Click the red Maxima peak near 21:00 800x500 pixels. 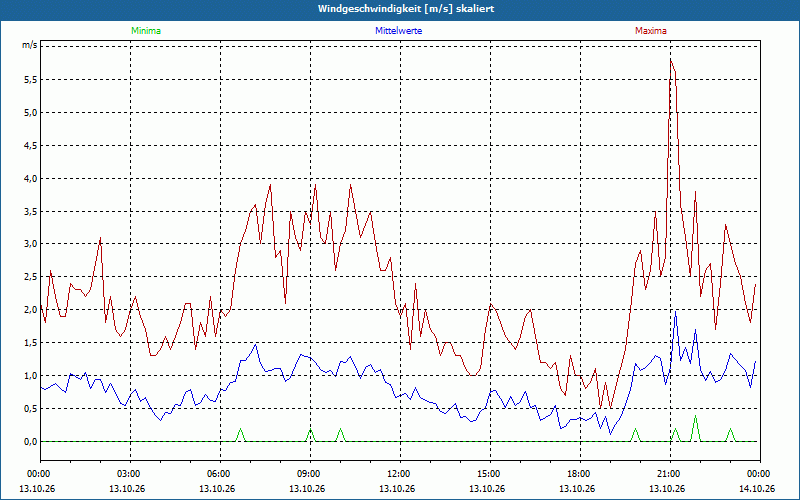pos(671,60)
